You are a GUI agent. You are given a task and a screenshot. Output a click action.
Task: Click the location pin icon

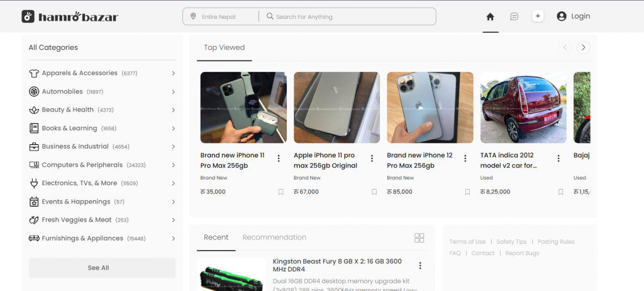(193, 16)
